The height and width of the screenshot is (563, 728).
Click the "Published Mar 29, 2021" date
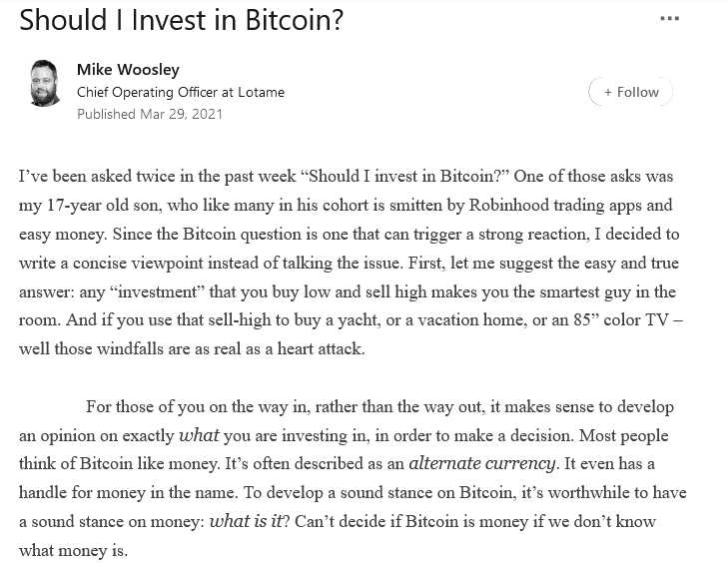coord(150,114)
